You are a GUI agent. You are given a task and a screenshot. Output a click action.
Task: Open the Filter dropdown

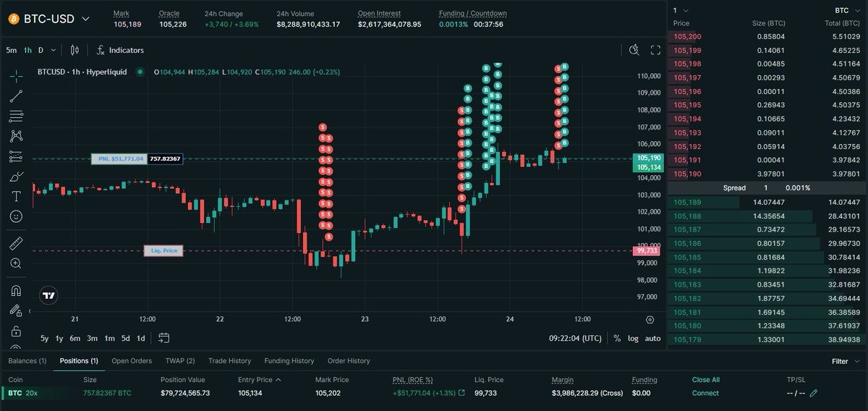(845, 361)
